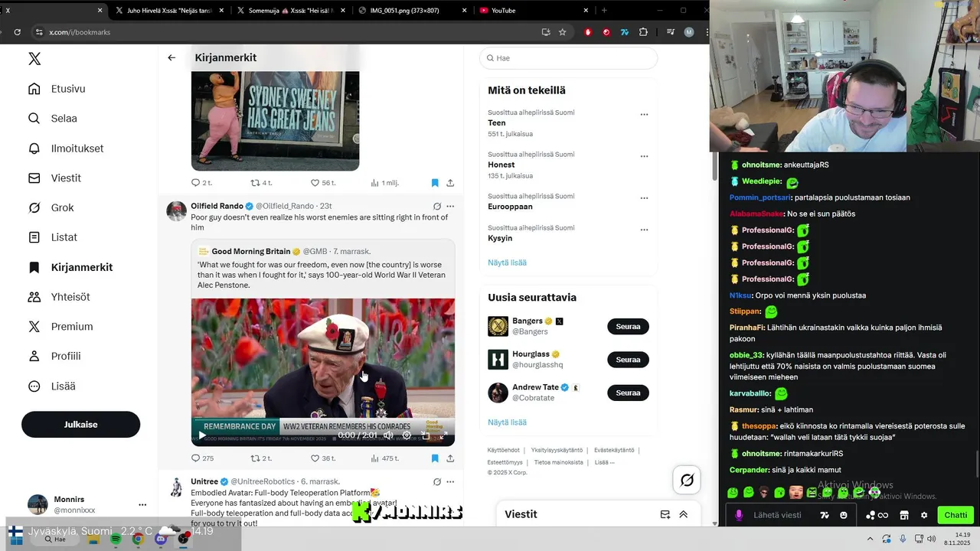The image size is (980, 551).
Task: Follow Andrew Tate account
Action: point(628,393)
